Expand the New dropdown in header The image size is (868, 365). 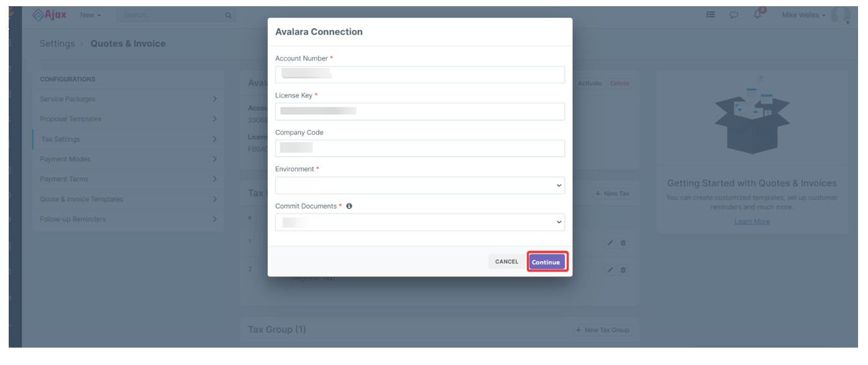click(90, 15)
